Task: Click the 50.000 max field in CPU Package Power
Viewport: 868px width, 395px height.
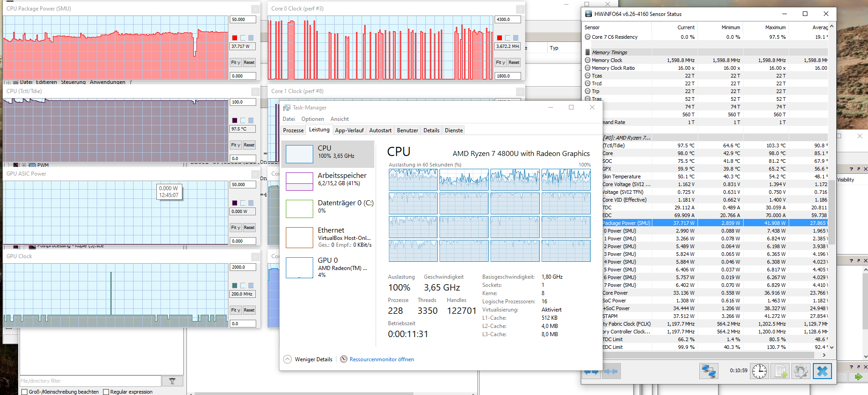Action: tap(243, 20)
